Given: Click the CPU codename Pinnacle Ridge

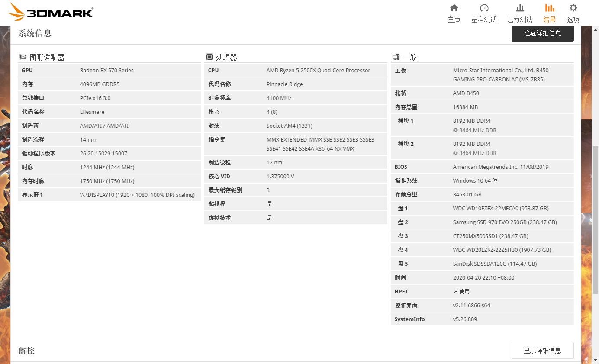Looking at the screenshot, I should (284, 84).
